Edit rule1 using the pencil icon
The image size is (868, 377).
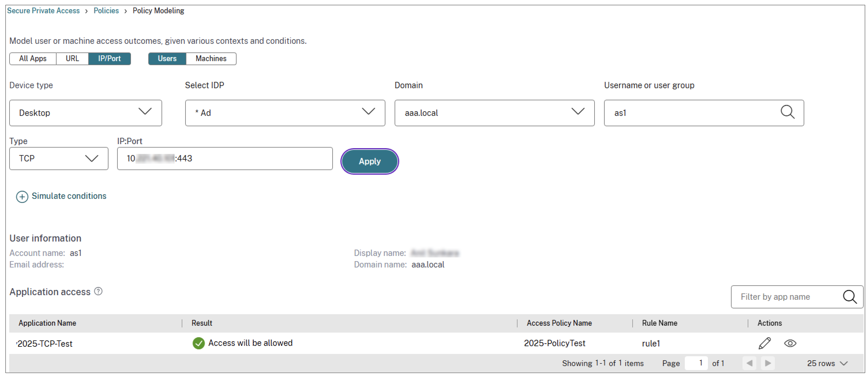pyautogui.click(x=764, y=343)
